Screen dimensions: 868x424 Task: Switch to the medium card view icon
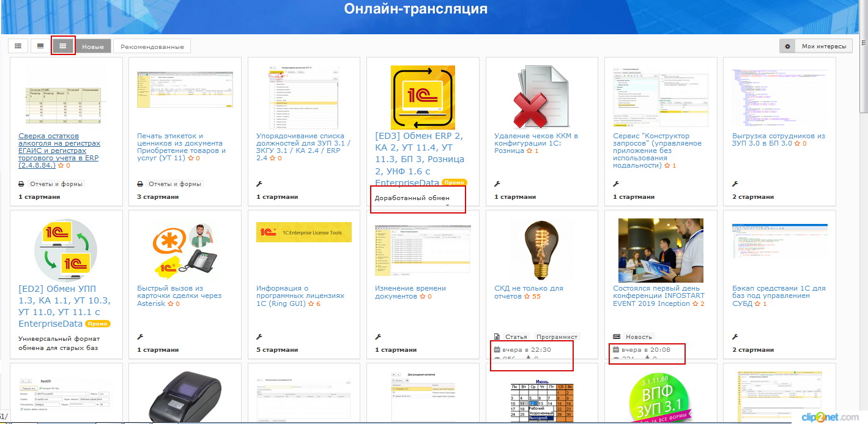click(40, 46)
